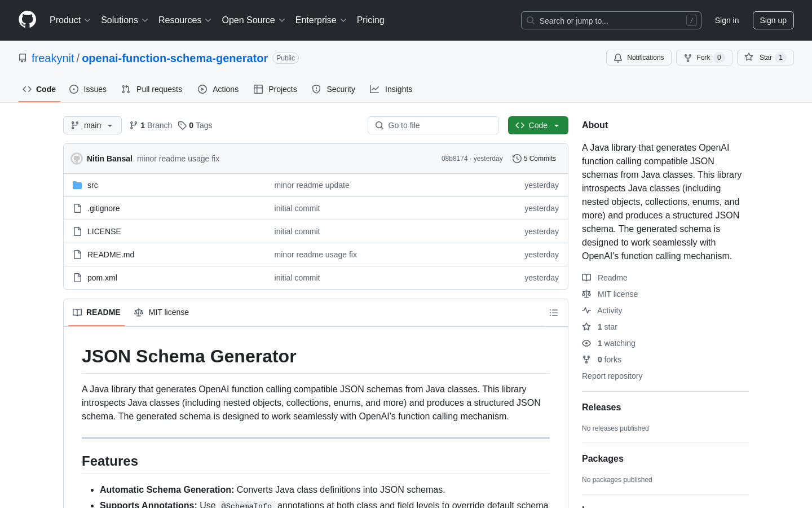Open the freakynit owner profile
The height and width of the screenshot is (508, 812).
(53, 58)
